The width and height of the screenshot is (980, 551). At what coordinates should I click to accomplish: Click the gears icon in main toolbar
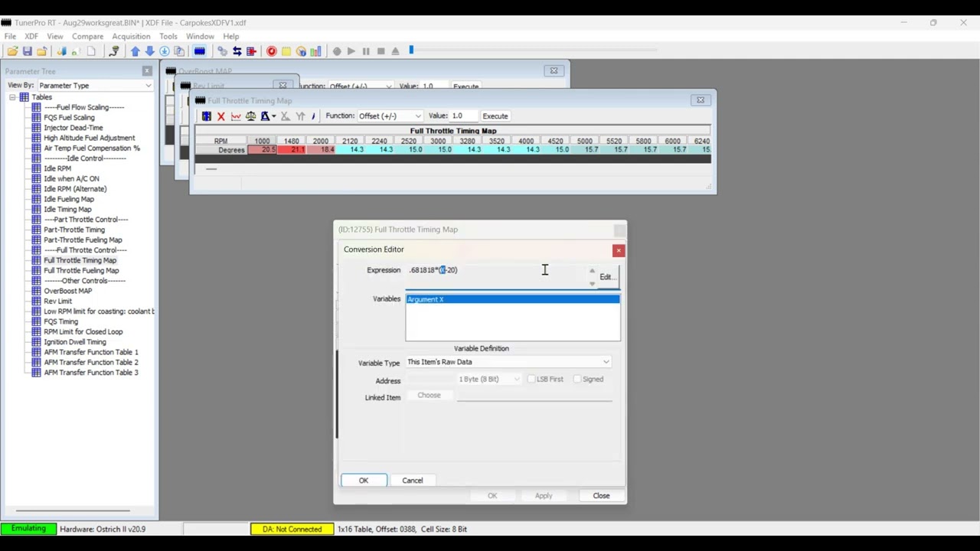point(221,51)
